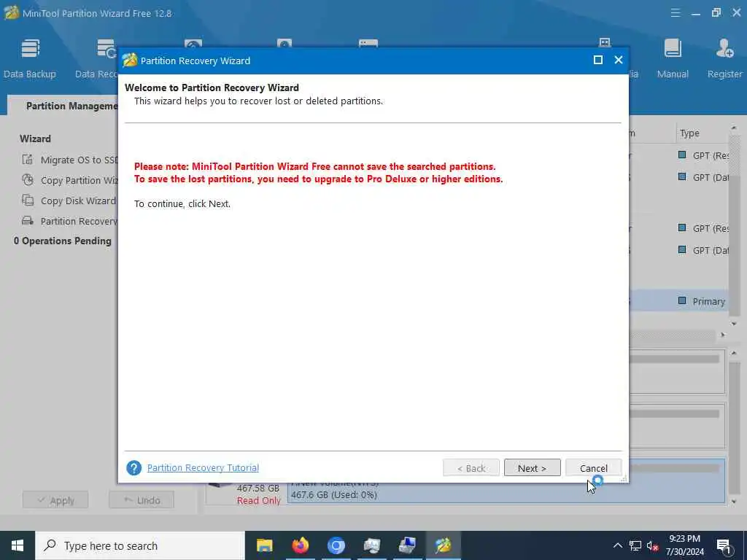Click the down arrow of partition list scrollbar
747x560 pixels.
(734, 324)
